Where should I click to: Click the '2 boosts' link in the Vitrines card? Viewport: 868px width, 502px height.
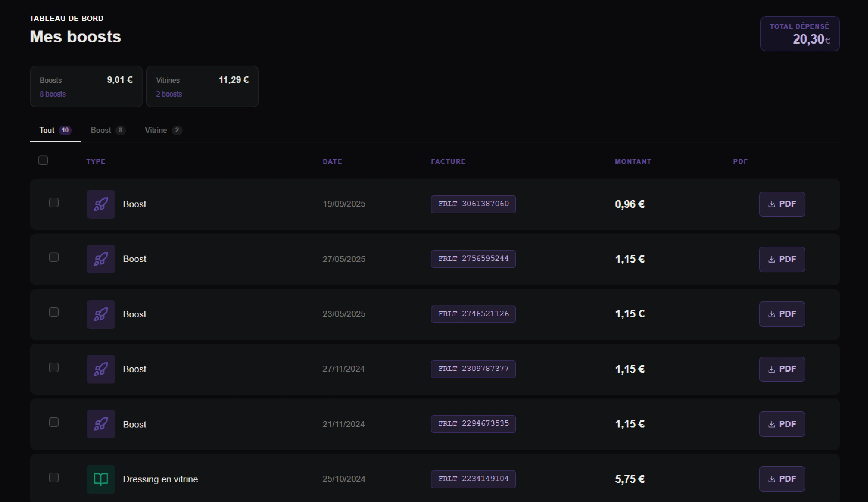pyautogui.click(x=169, y=94)
